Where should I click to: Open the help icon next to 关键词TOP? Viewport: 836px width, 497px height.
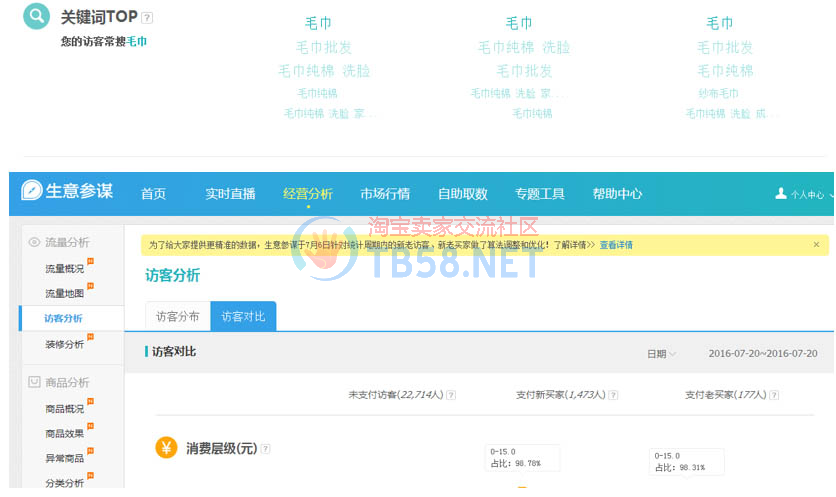pos(147,18)
